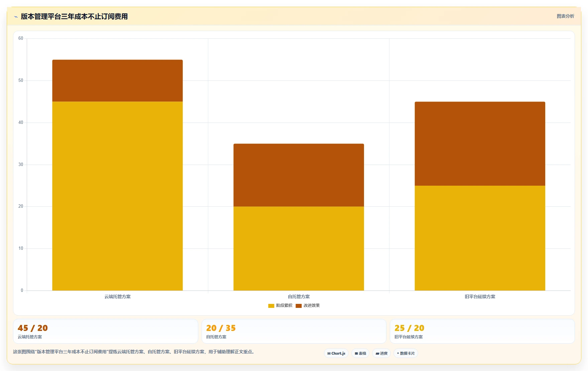Image resolution: width=588 pixels, height=371 pixels.
Task: Click the y-axis tick label 40
Action: (21, 123)
